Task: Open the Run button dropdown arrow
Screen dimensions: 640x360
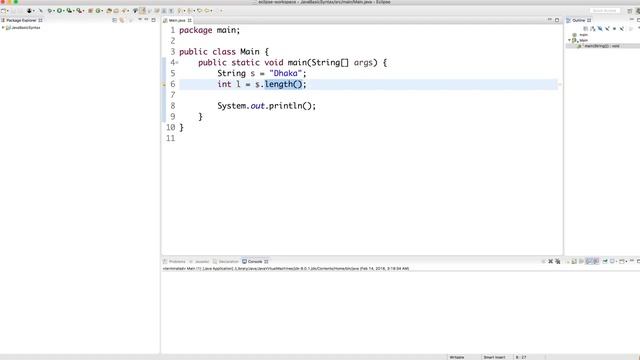Action: coord(64,11)
